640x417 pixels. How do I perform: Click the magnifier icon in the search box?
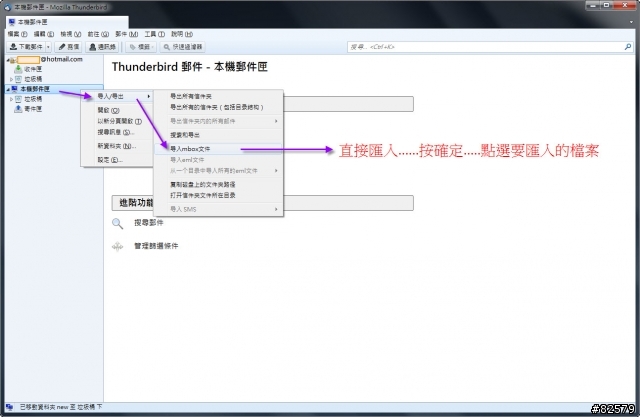(x=628, y=47)
